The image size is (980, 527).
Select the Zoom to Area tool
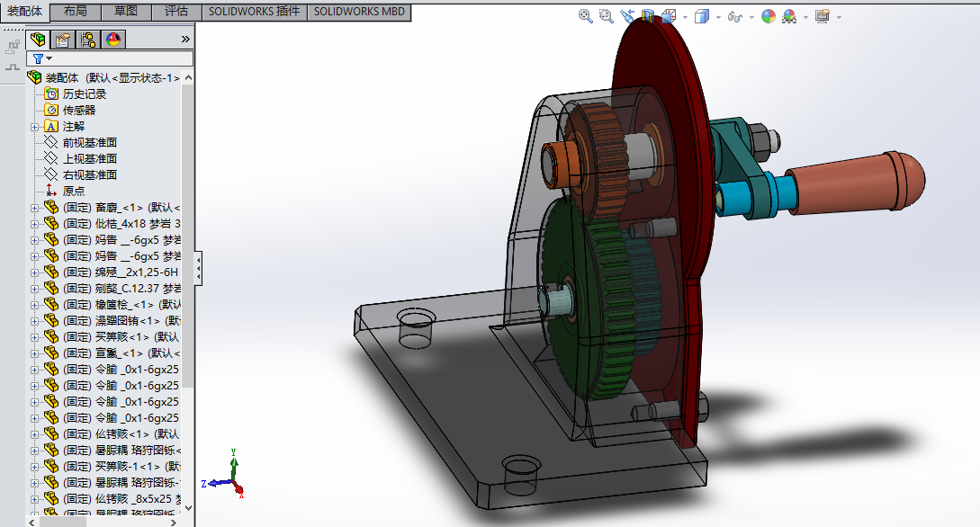[606, 16]
